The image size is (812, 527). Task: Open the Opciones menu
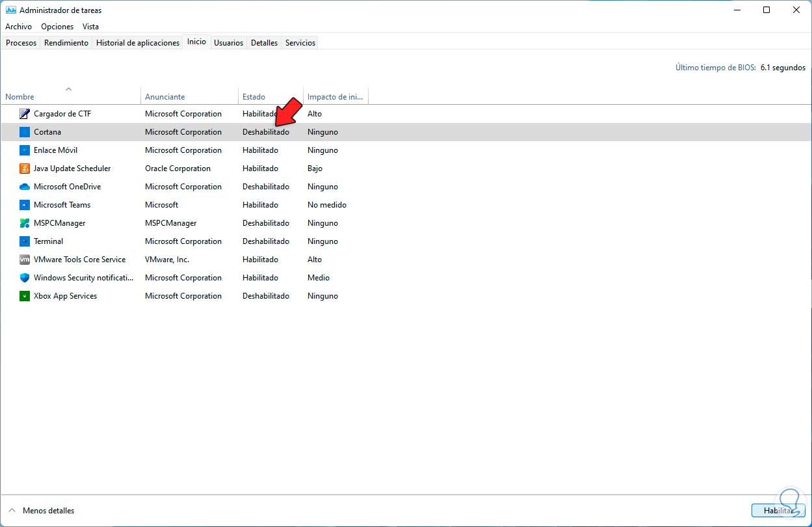pos(57,27)
